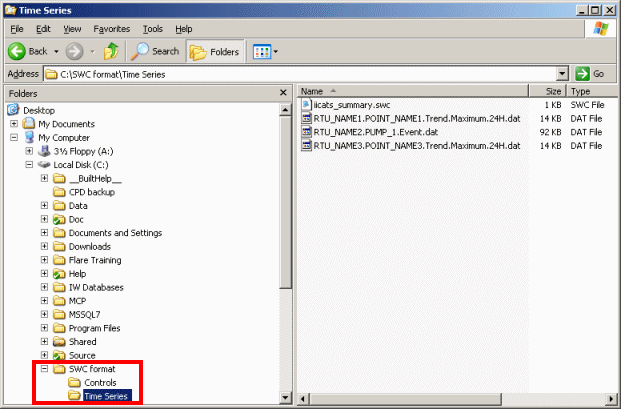Toggle the Folders pane button
The image size is (621, 409).
coord(215,52)
